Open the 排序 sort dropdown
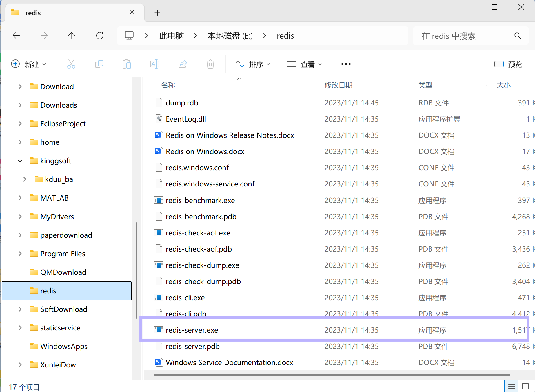 pos(253,64)
